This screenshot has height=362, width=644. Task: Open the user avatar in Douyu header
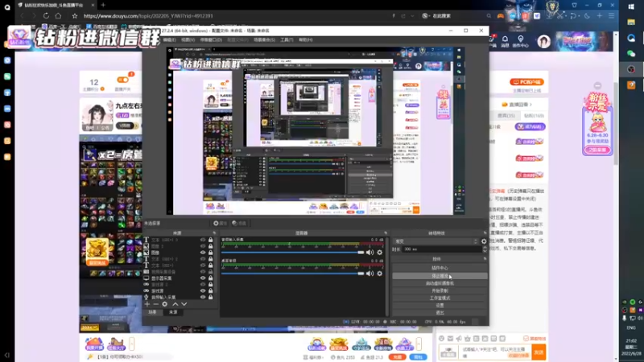[x=544, y=41]
